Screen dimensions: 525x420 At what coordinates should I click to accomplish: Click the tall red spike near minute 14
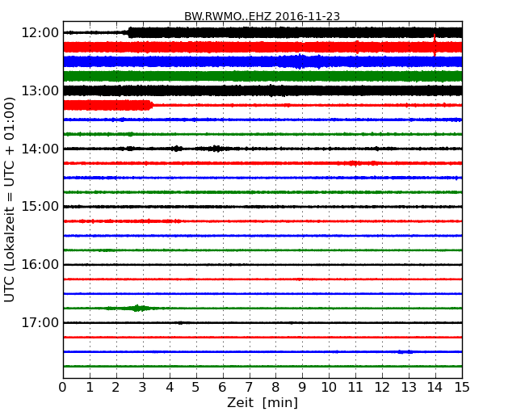(x=435, y=45)
